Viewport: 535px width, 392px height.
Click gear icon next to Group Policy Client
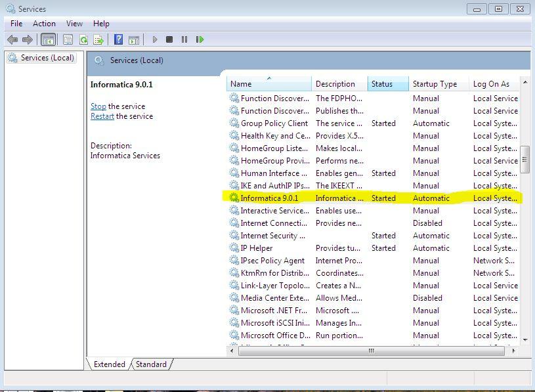pyautogui.click(x=234, y=123)
